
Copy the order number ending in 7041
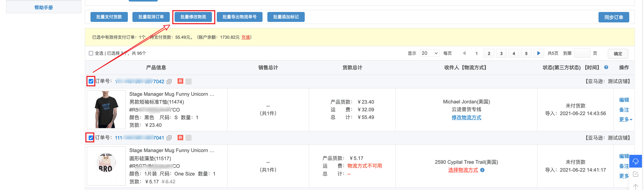[x=169, y=138]
